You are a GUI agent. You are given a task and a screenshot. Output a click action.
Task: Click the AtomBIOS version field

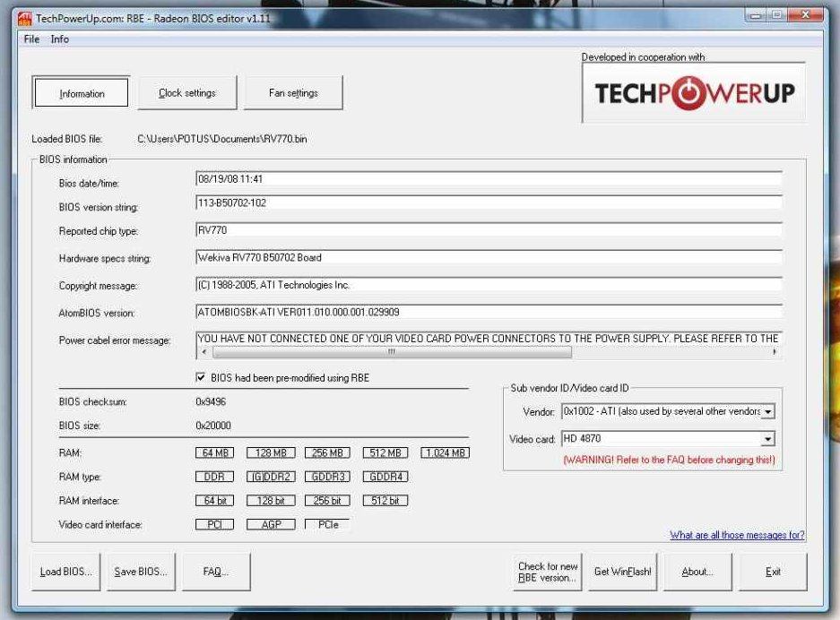click(x=489, y=312)
